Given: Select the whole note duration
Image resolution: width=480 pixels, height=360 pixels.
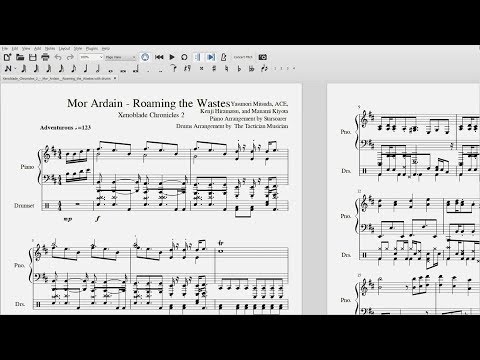Looking at the screenshot, I should pyautogui.click(x=110, y=70).
